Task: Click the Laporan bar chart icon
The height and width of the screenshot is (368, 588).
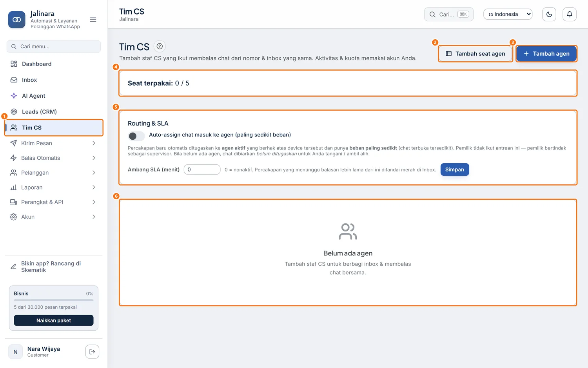Action: [x=13, y=188]
